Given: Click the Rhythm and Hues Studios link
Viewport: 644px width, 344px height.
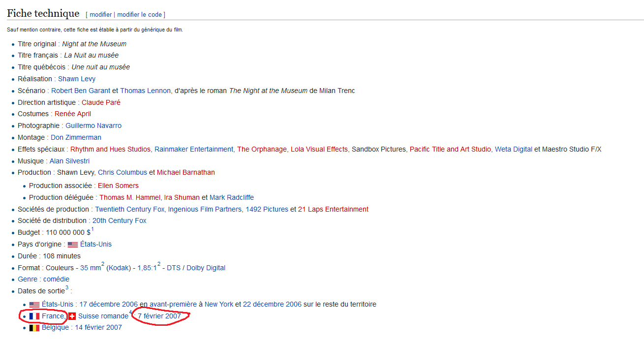Looking at the screenshot, I should point(110,149).
